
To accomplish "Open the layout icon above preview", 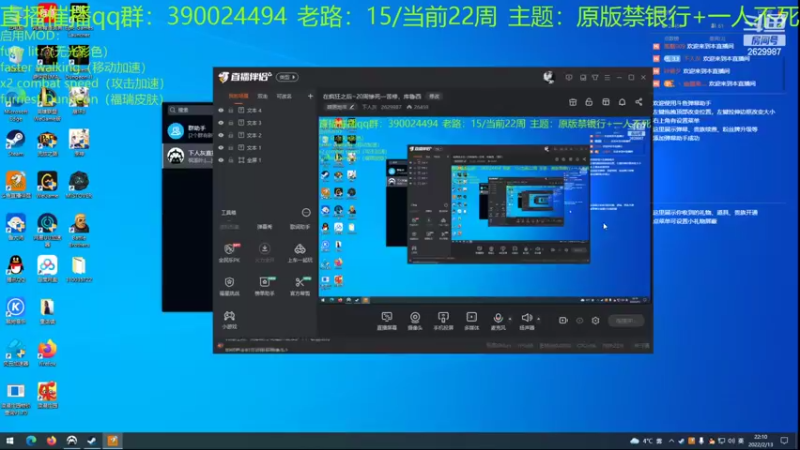I will pos(606,102).
